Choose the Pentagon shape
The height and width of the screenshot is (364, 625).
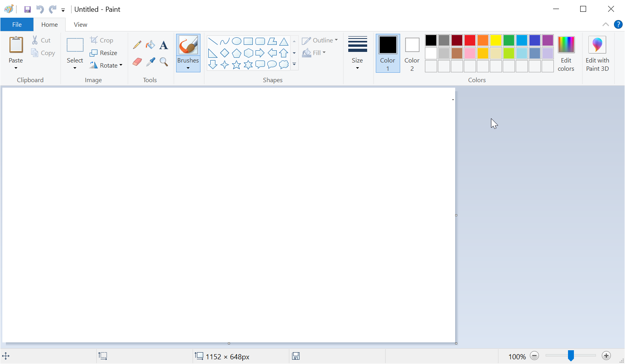[x=237, y=53]
